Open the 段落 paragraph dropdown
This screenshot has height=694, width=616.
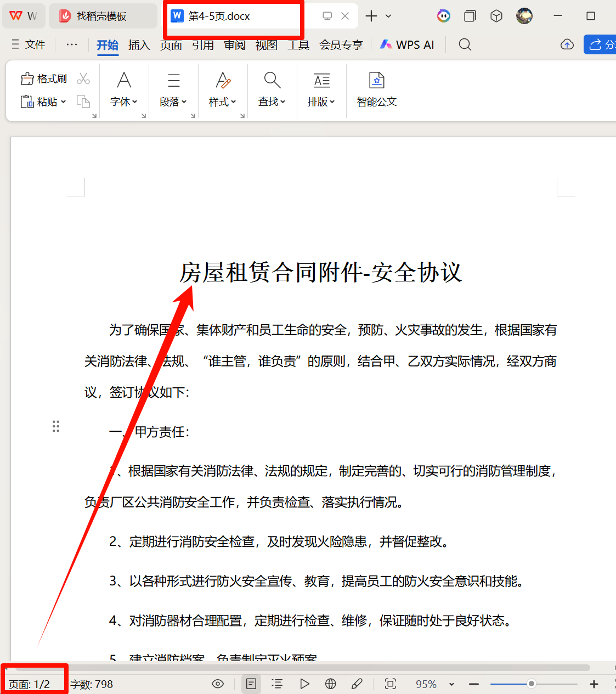(173, 90)
